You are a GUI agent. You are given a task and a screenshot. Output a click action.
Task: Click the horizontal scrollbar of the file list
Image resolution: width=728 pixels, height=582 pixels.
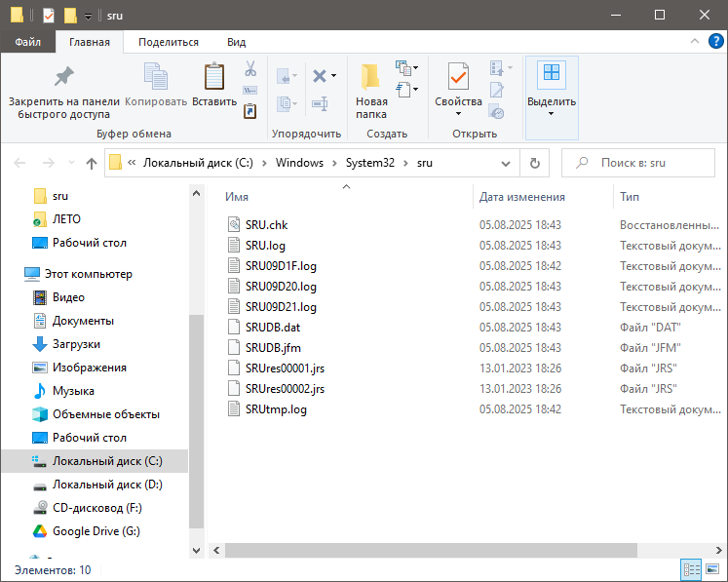432,551
